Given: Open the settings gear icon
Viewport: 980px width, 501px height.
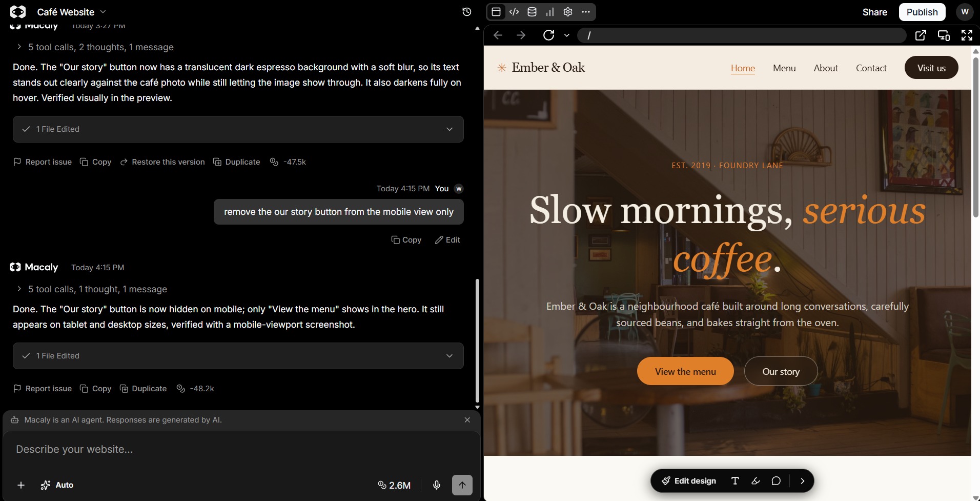Looking at the screenshot, I should pos(568,12).
